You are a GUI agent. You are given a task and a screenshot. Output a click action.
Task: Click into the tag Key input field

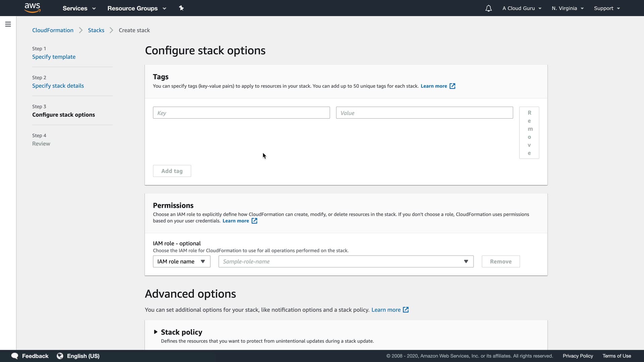[241, 113]
